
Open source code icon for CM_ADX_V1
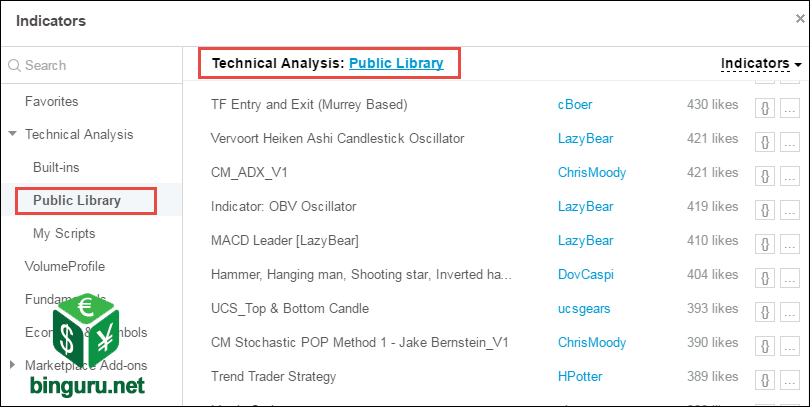coord(765,177)
